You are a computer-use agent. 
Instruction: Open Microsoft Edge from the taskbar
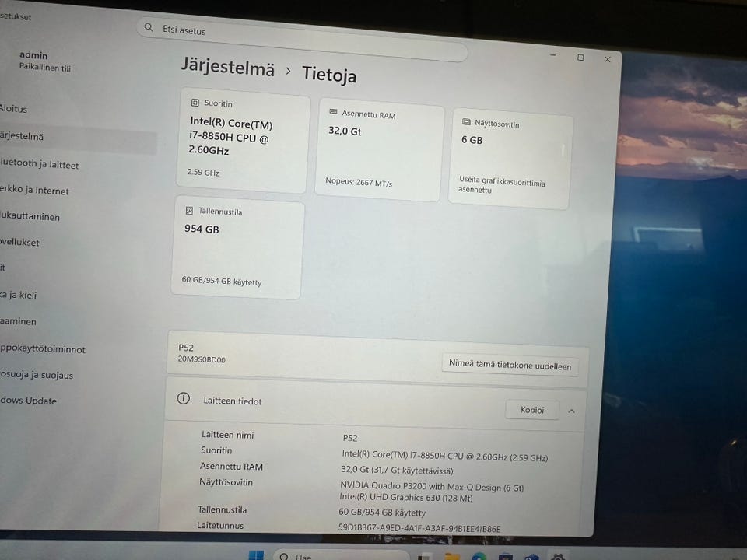click(479, 557)
